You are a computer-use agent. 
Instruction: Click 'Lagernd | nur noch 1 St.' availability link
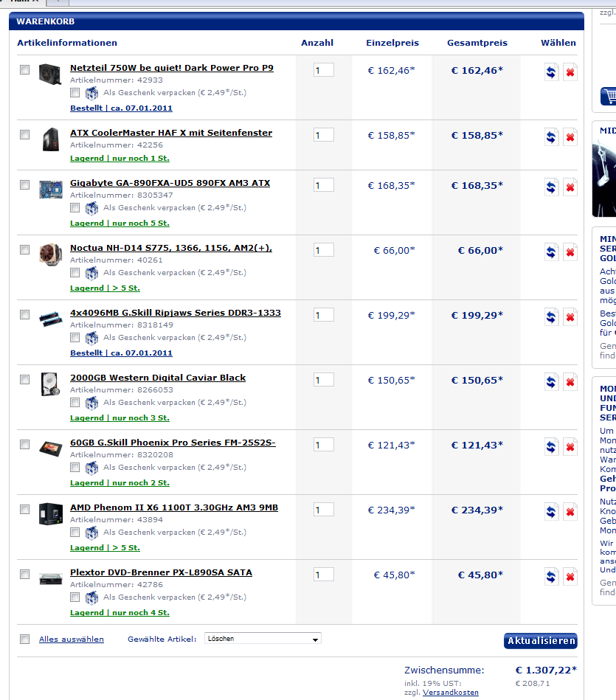tap(120, 159)
